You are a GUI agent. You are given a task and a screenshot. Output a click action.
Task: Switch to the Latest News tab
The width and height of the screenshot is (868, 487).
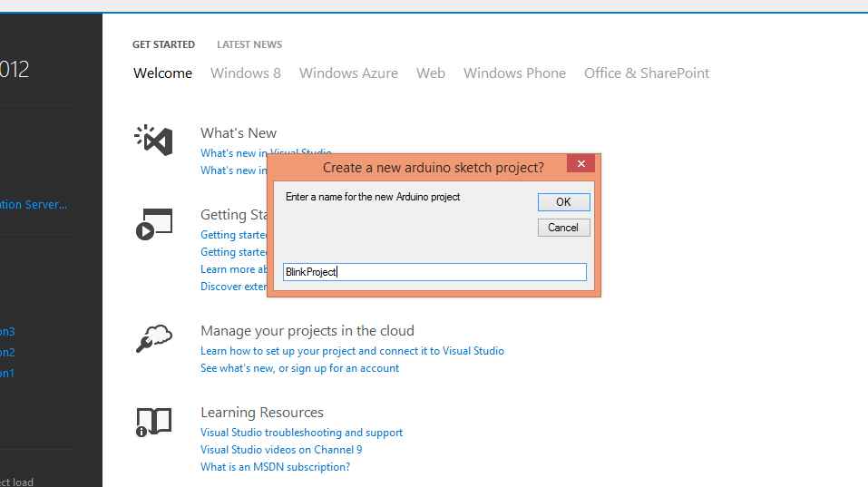tap(249, 44)
